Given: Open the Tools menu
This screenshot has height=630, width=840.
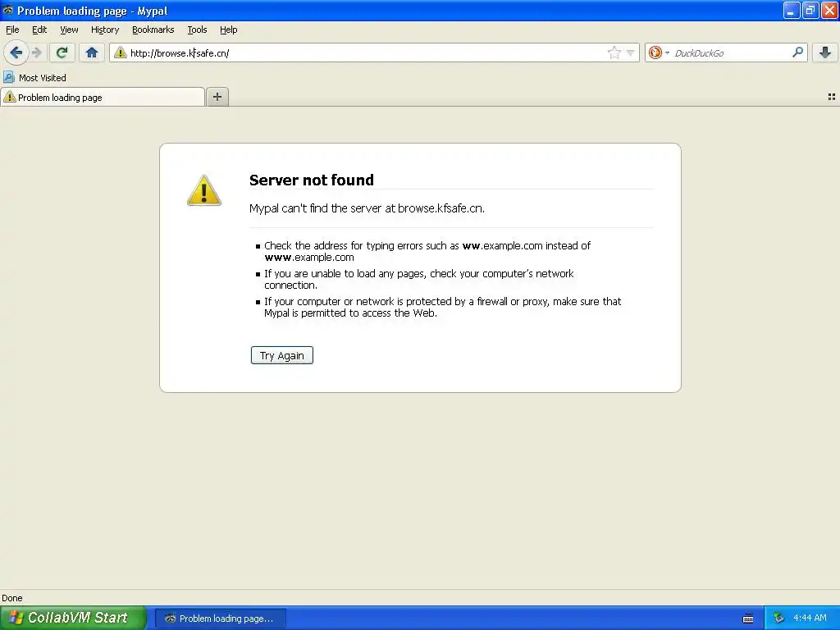Looking at the screenshot, I should click(x=197, y=30).
